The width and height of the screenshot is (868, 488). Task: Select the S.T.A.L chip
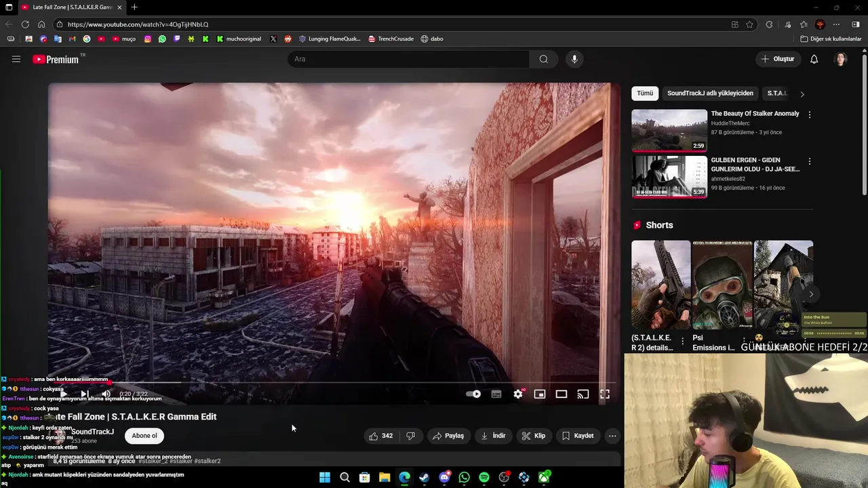tap(777, 94)
